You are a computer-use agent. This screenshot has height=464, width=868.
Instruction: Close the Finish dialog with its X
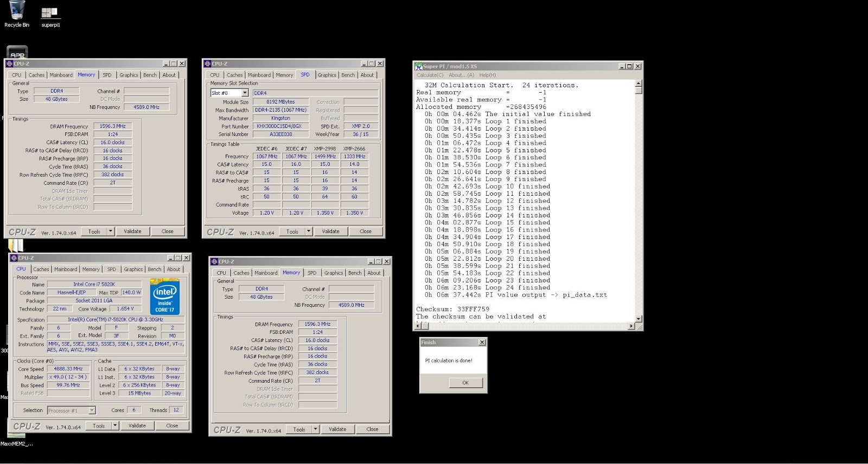pyautogui.click(x=482, y=343)
